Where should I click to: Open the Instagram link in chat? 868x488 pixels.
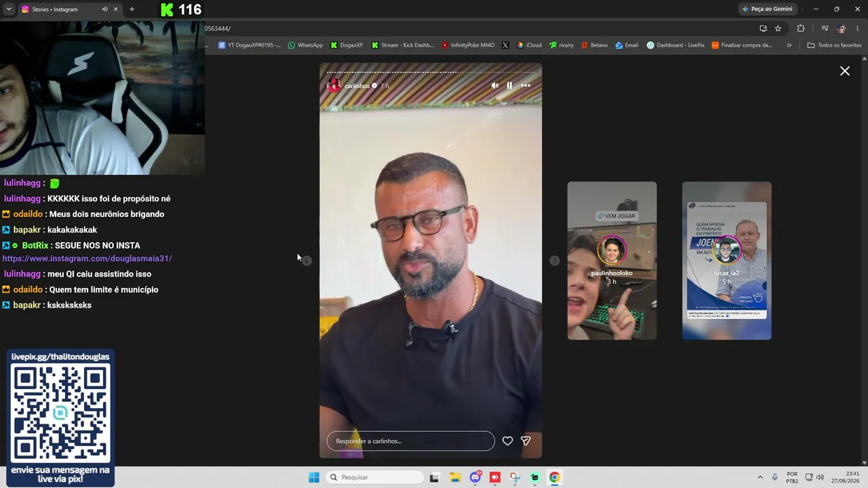tap(87, 258)
